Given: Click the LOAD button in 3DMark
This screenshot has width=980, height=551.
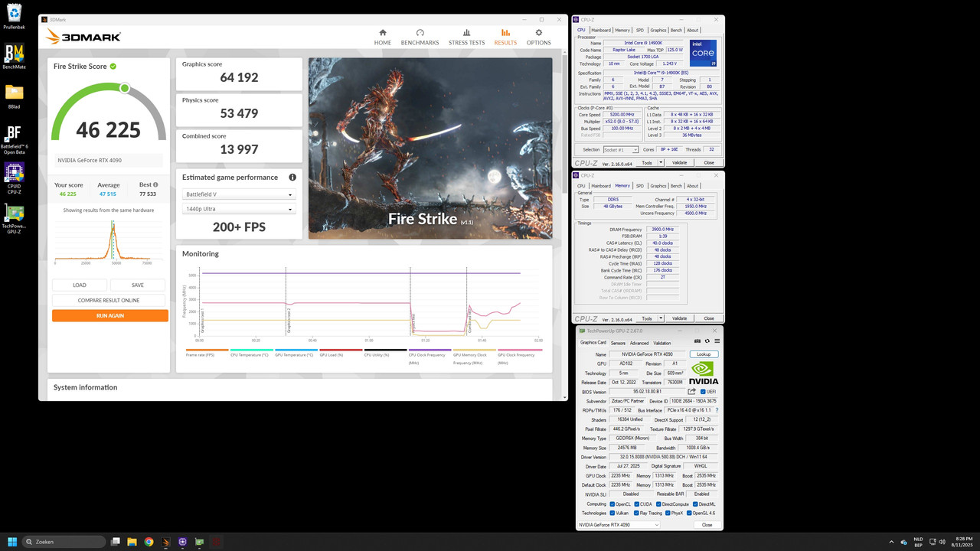Looking at the screenshot, I should [80, 285].
